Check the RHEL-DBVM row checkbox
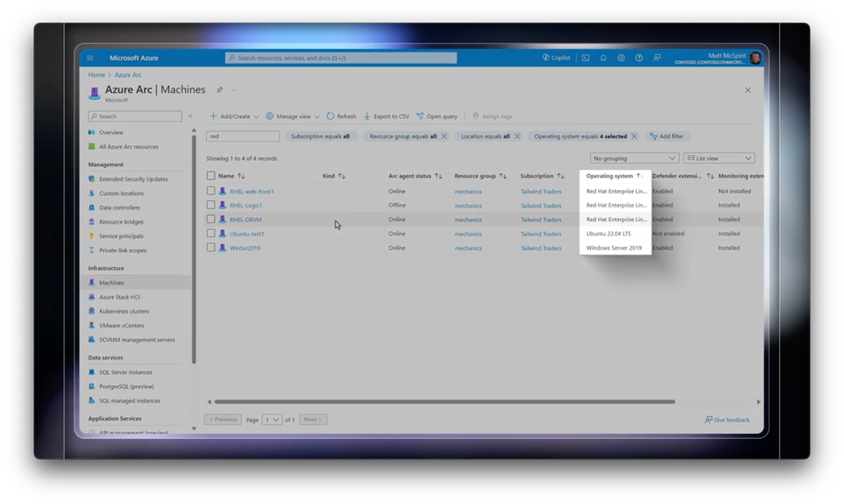Screen dimensions: 844x504 coord(211,219)
